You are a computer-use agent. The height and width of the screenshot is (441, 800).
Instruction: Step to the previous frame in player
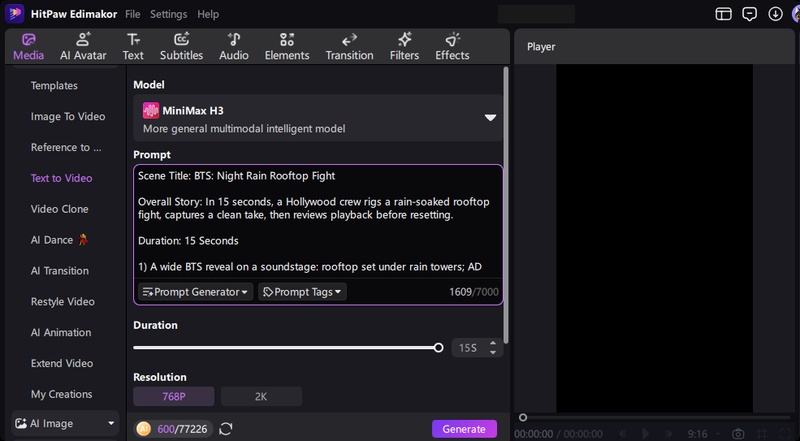[622, 434]
